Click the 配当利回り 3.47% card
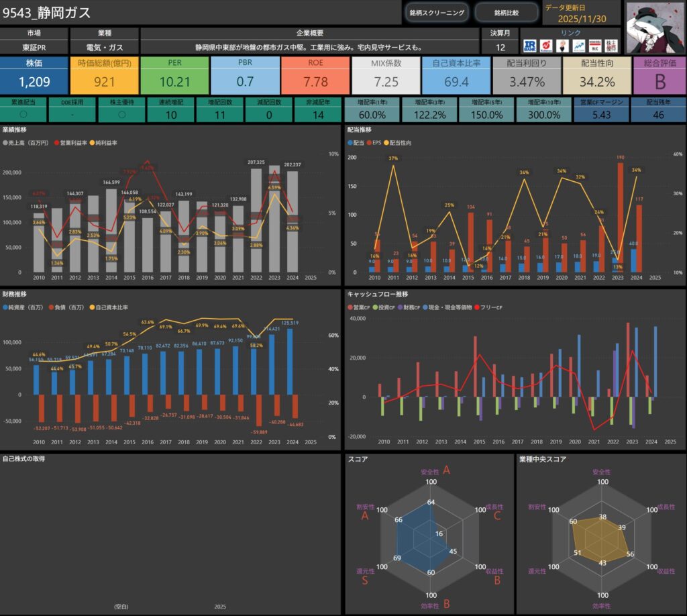This screenshot has height=616, width=687. (x=526, y=75)
